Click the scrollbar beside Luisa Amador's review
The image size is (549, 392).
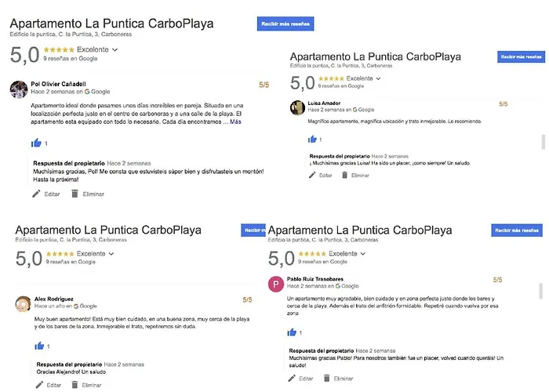[543, 142]
